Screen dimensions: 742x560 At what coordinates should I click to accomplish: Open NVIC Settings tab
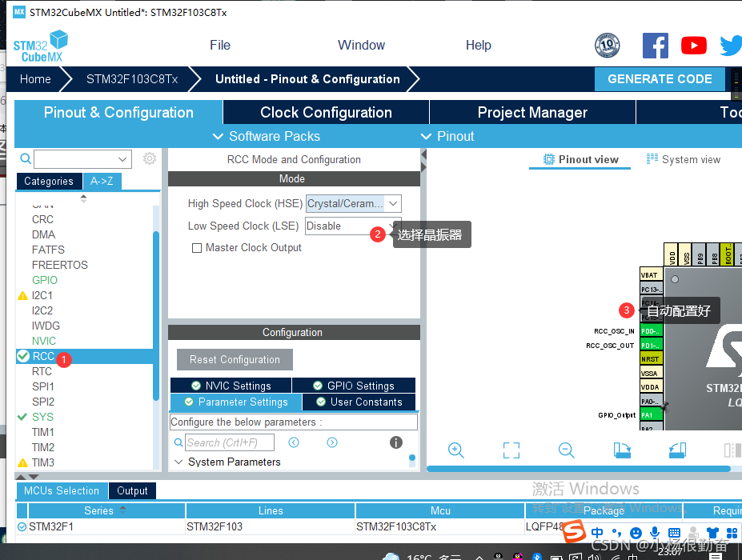pos(231,386)
